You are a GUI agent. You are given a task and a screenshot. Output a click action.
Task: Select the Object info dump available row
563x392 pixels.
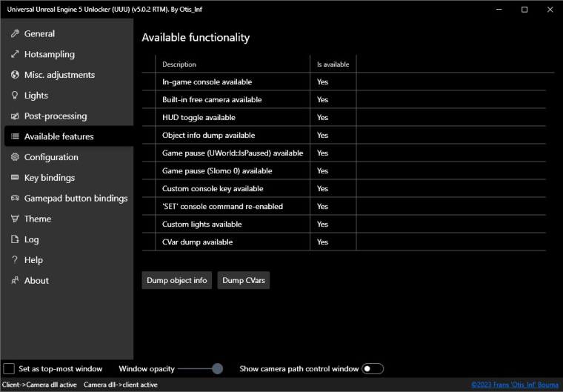(x=344, y=135)
